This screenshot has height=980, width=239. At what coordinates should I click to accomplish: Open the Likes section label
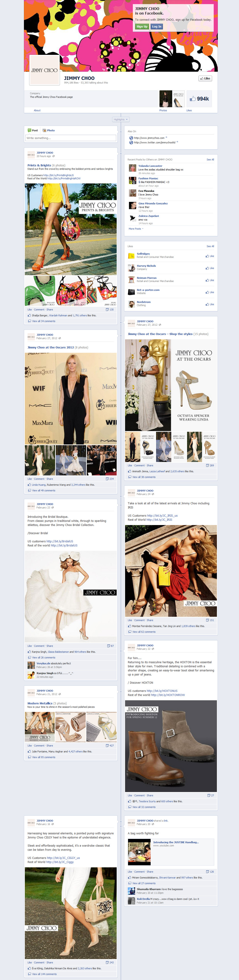tap(189, 110)
